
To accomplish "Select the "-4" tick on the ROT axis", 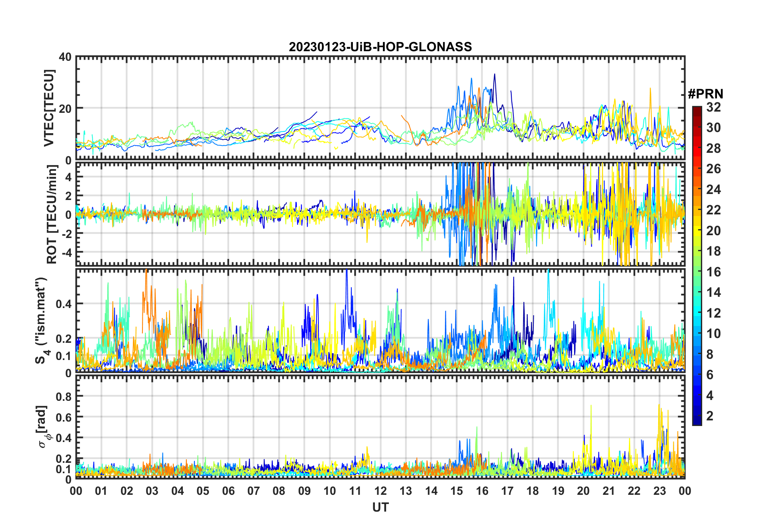I will point(66,252).
